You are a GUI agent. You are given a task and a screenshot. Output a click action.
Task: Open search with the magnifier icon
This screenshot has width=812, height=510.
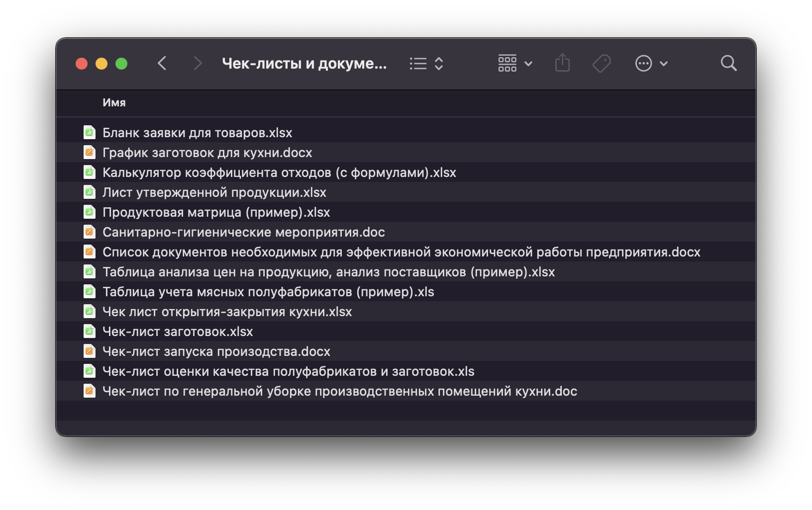tap(728, 63)
